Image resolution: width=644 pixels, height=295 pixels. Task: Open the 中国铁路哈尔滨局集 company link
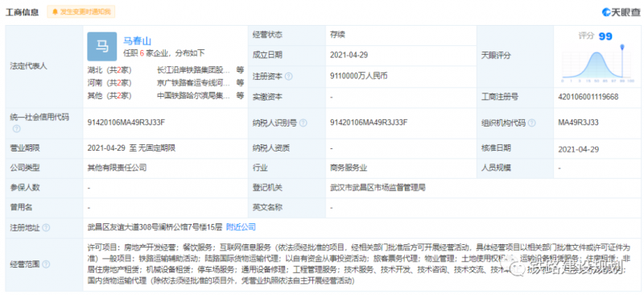(193, 96)
